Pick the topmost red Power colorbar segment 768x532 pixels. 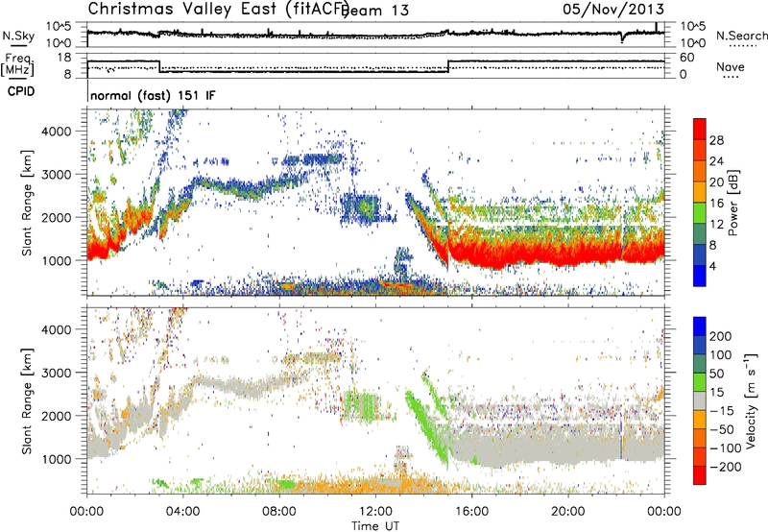point(700,129)
